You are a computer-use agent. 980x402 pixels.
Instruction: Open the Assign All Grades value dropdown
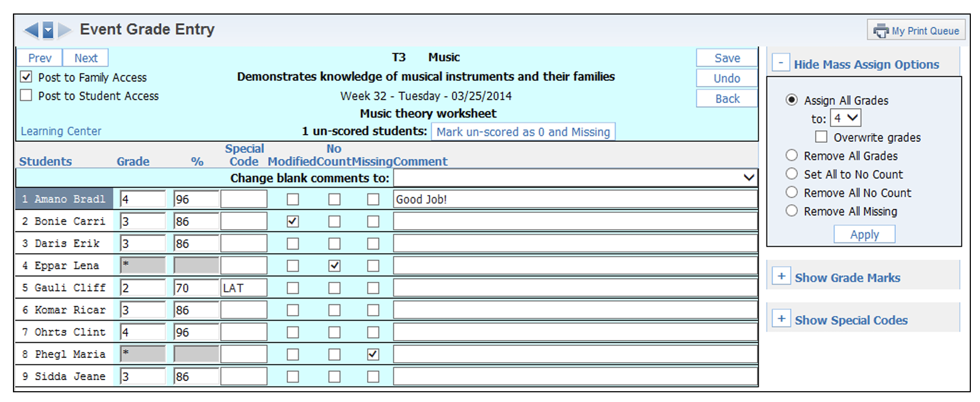[845, 118]
